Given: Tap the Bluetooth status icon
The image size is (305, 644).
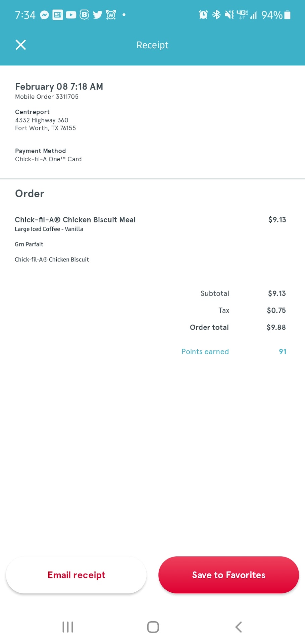Looking at the screenshot, I should pos(216,15).
